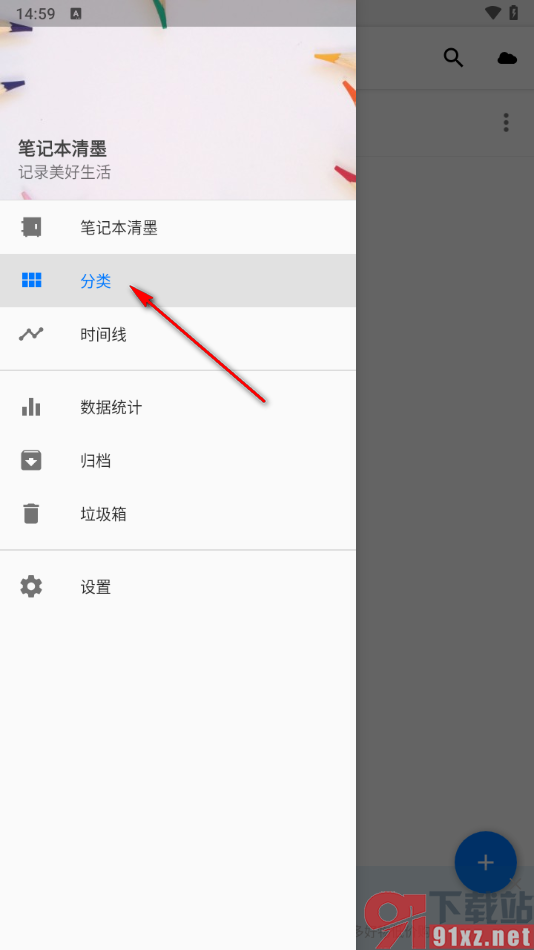Select the 分类 category menu item
Screen dimensions: 534x950
pos(178,281)
